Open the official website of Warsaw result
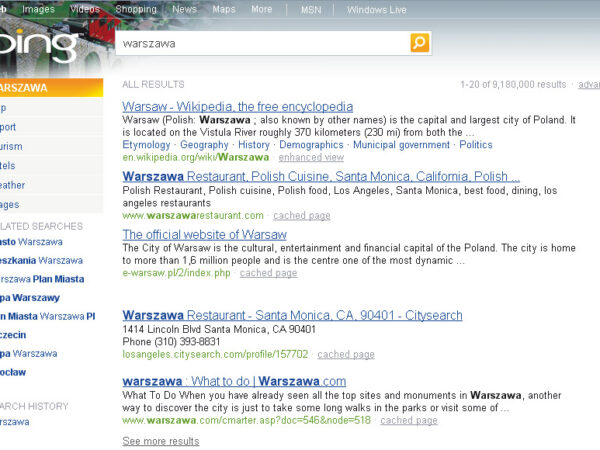This screenshot has width=600, height=450. (204, 235)
